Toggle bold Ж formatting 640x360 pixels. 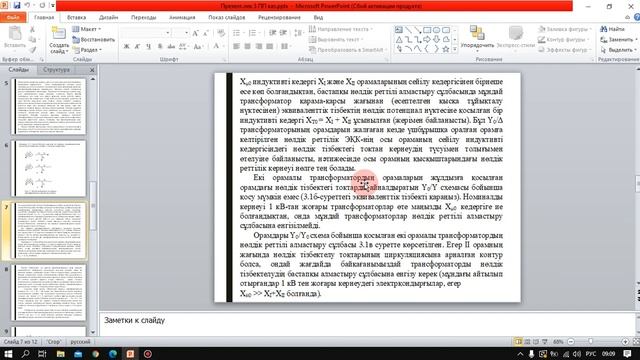click(127, 47)
